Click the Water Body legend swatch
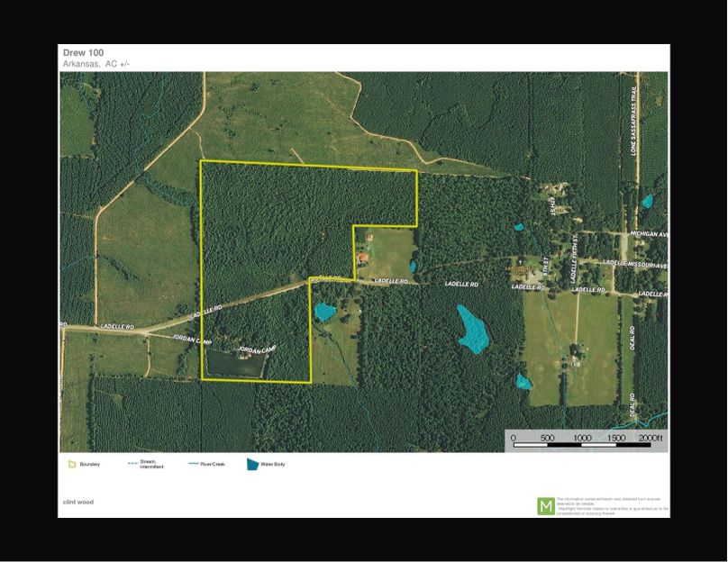Image resolution: width=728 pixels, height=562 pixels. (x=253, y=465)
